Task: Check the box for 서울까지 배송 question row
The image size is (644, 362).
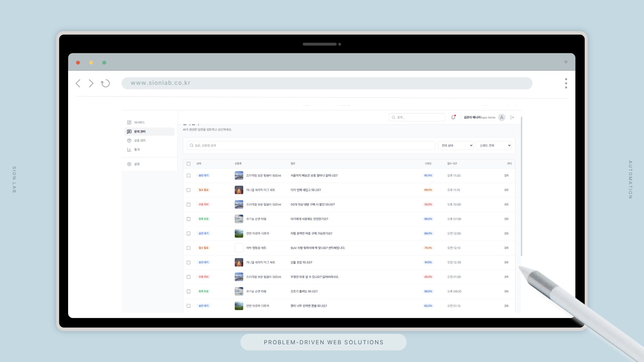Action: tap(189, 176)
